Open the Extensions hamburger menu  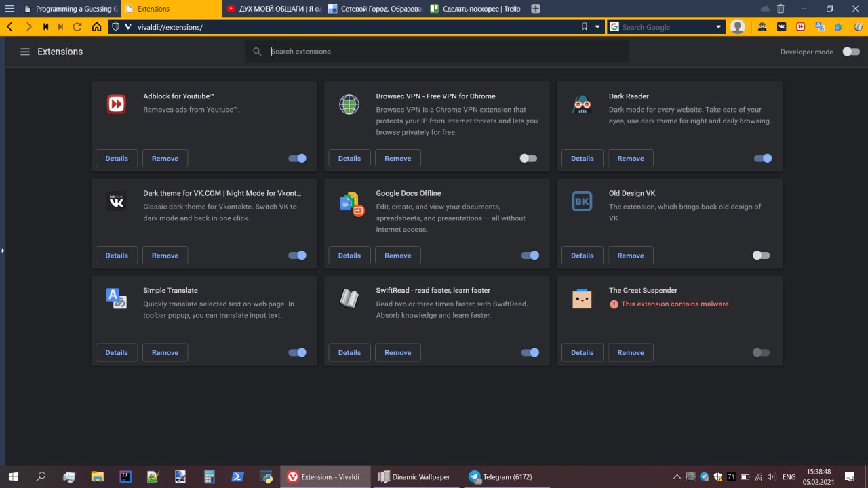(x=25, y=52)
